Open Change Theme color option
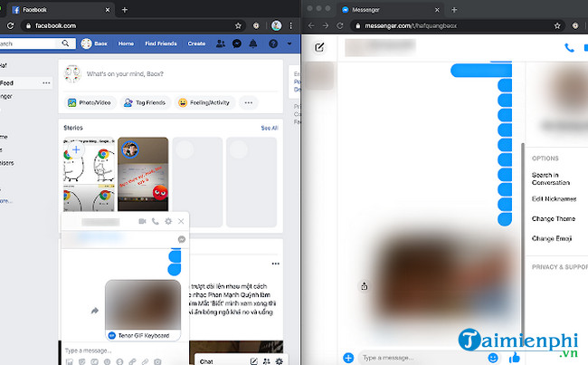 [x=554, y=218]
